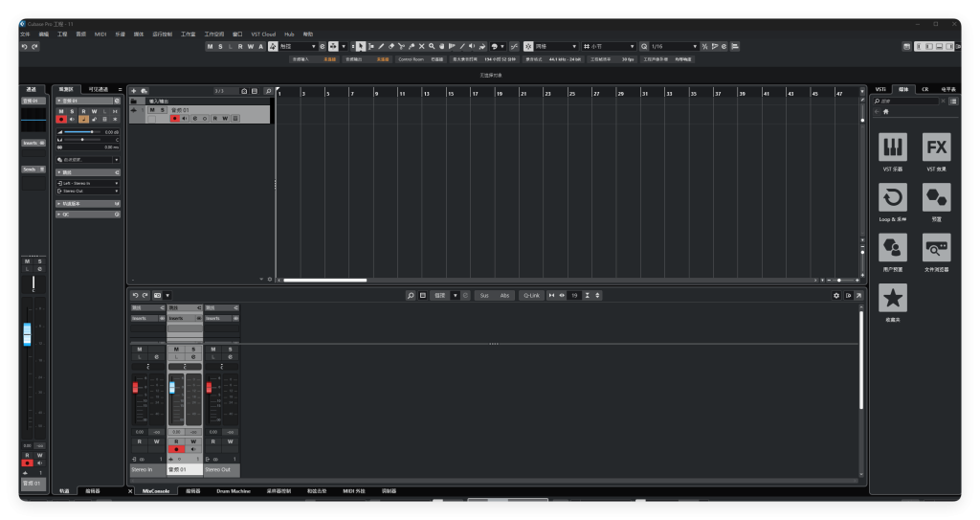This screenshot has height=520, width=980.
Task: Click the Q-Link button
Action: coord(531,295)
